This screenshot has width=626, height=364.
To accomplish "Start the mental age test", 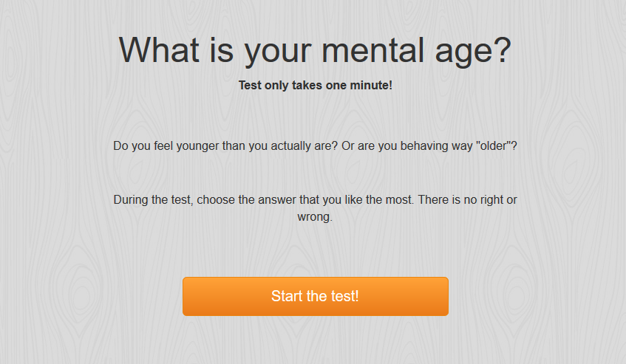I will click(316, 296).
